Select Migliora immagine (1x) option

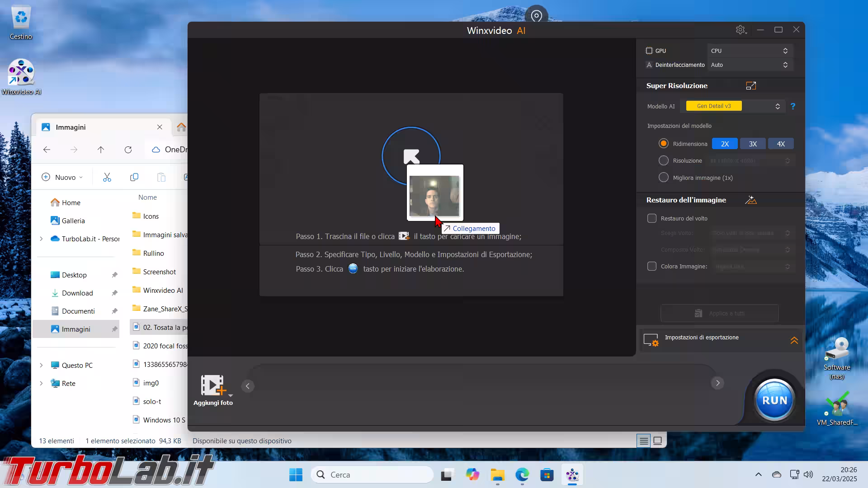663,178
